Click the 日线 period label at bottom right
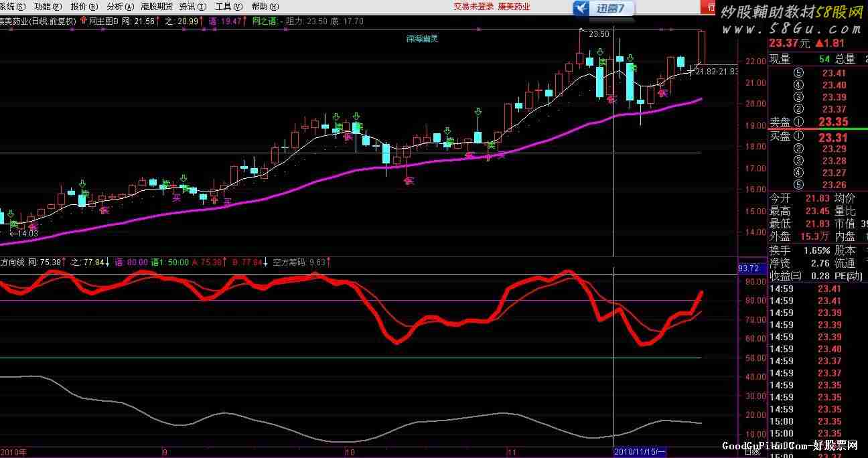The image size is (868, 458). [x=752, y=451]
